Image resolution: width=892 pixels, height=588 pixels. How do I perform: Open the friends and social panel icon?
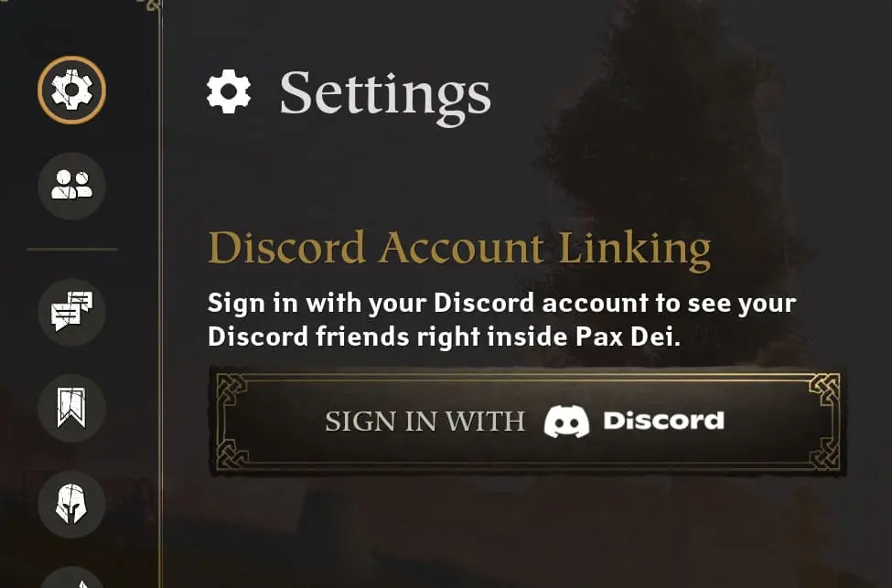71,186
